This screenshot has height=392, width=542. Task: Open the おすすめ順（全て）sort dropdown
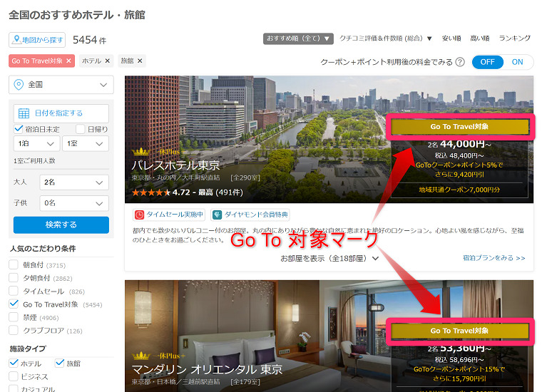coord(298,38)
